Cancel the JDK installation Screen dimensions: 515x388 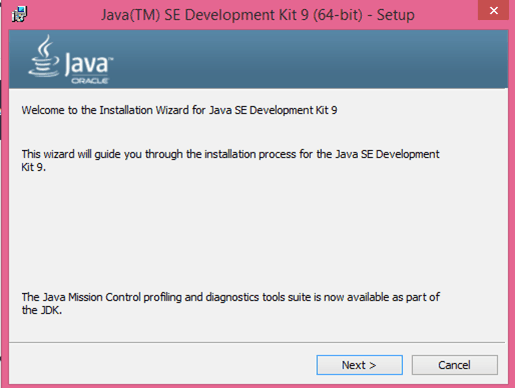pos(455,365)
